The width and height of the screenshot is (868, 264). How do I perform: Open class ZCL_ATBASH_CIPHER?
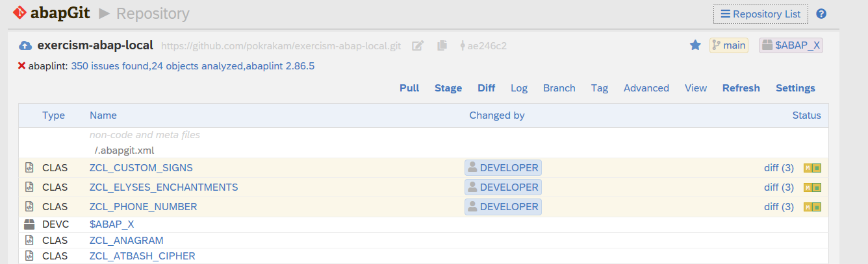142,256
